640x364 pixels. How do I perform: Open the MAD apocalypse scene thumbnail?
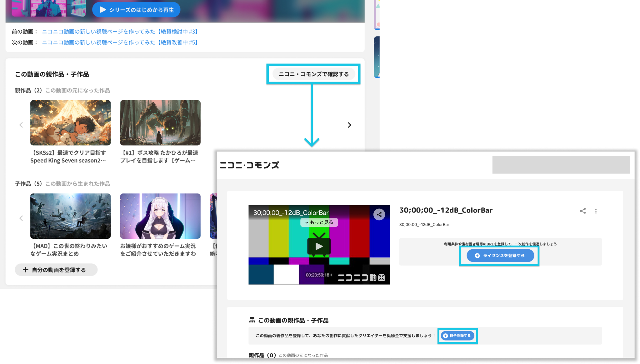click(x=70, y=216)
